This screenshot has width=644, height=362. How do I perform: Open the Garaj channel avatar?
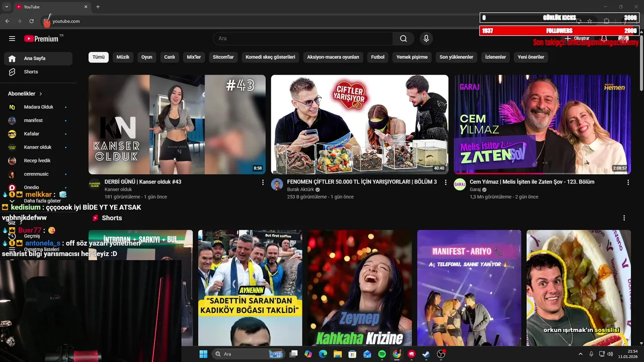click(460, 185)
